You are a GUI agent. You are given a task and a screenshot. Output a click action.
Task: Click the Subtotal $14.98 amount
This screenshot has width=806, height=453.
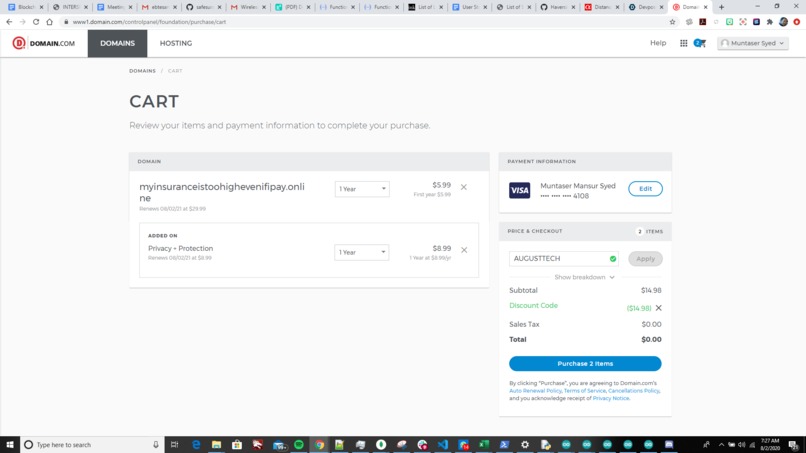coord(651,291)
